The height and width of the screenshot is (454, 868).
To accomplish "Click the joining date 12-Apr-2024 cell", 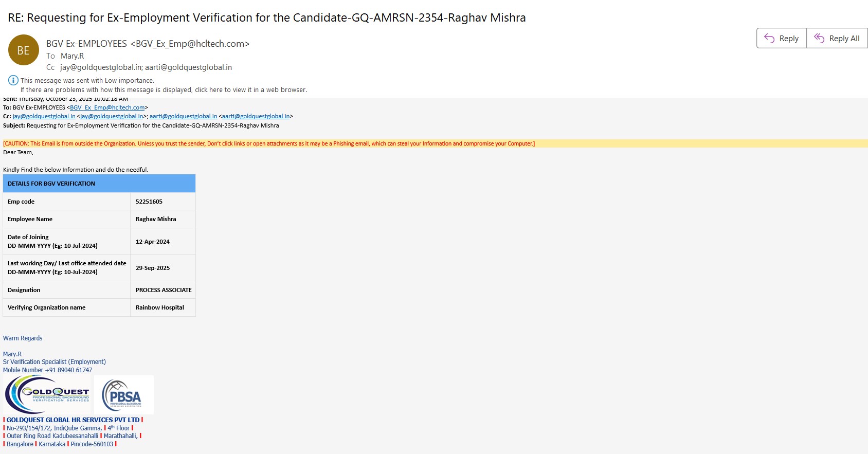I will pos(153,242).
